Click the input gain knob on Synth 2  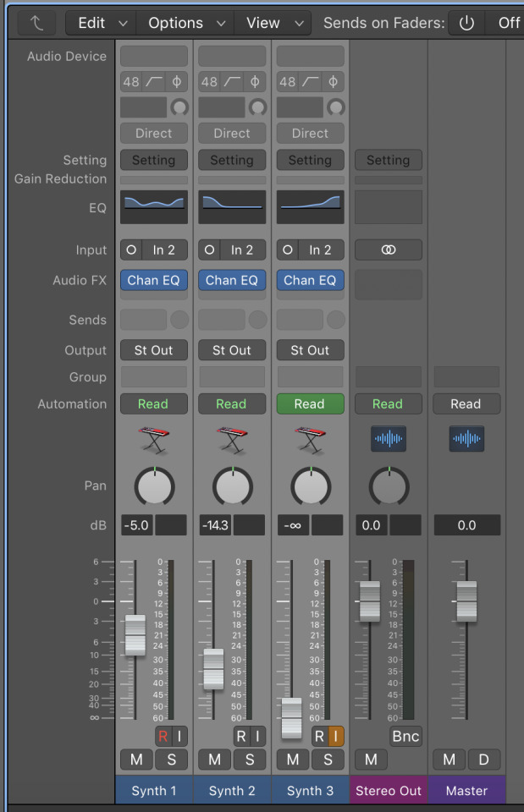257,107
